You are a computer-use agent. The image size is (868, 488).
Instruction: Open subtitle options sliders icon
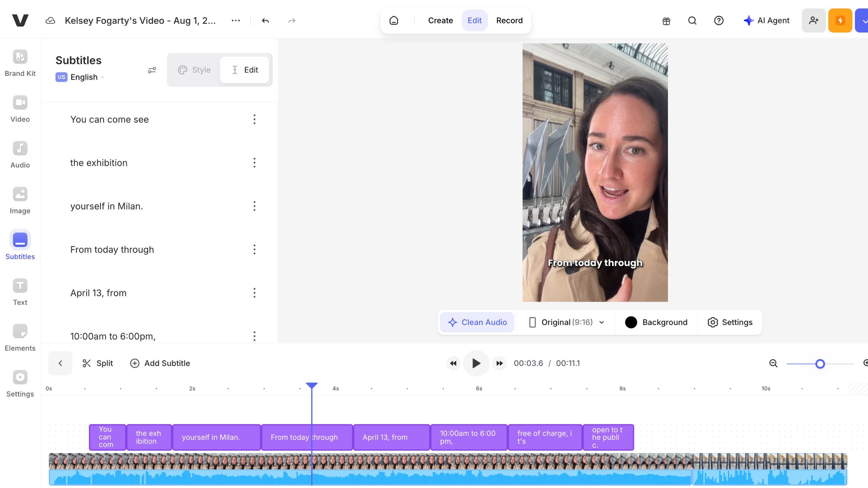pyautogui.click(x=152, y=70)
